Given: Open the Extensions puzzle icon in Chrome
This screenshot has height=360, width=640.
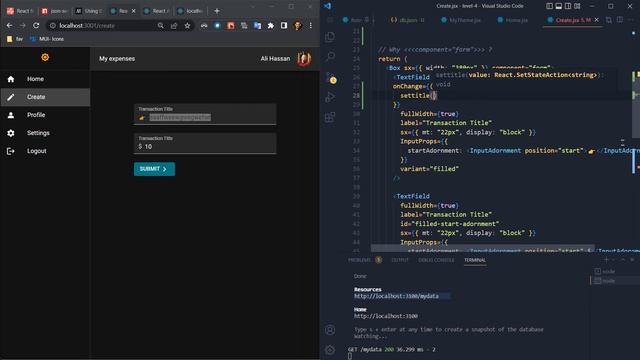Looking at the screenshot, I should point(271,25).
